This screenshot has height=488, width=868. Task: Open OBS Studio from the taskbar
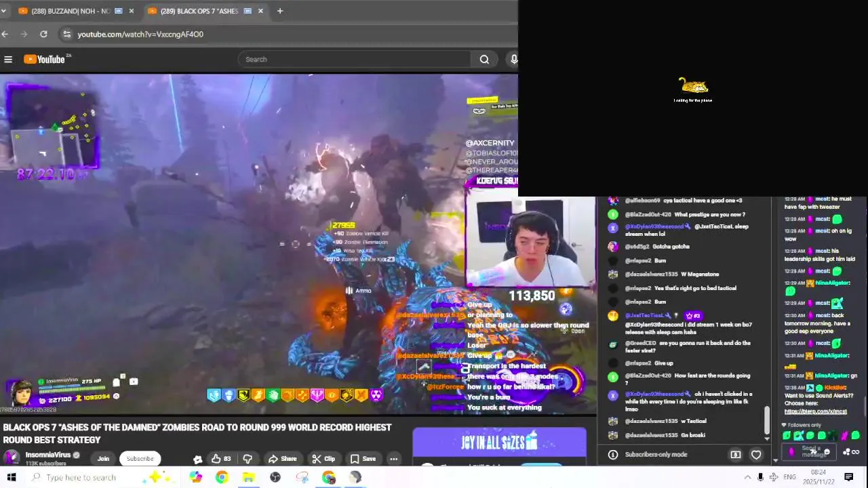275,477
